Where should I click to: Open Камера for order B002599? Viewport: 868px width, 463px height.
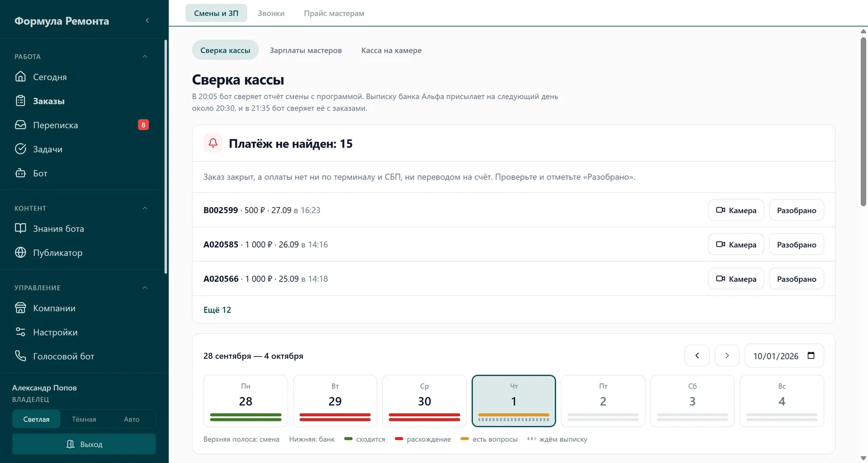[736, 210]
